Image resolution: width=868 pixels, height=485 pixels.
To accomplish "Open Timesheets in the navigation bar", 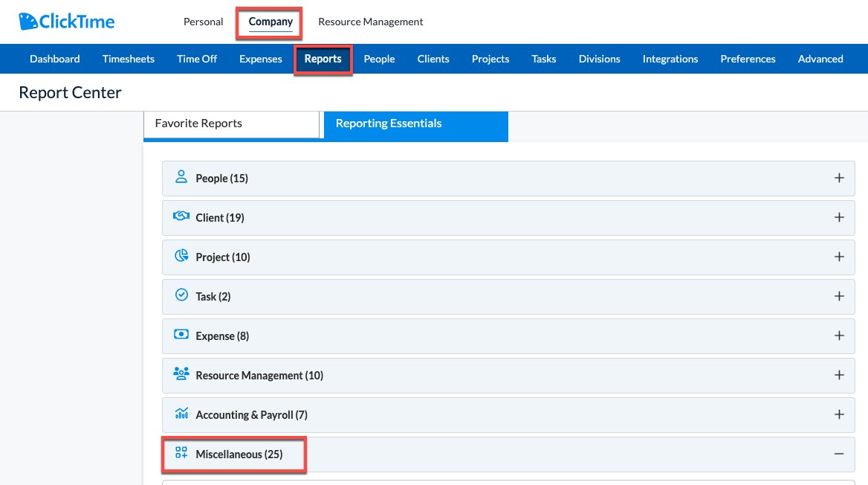I will (x=129, y=59).
